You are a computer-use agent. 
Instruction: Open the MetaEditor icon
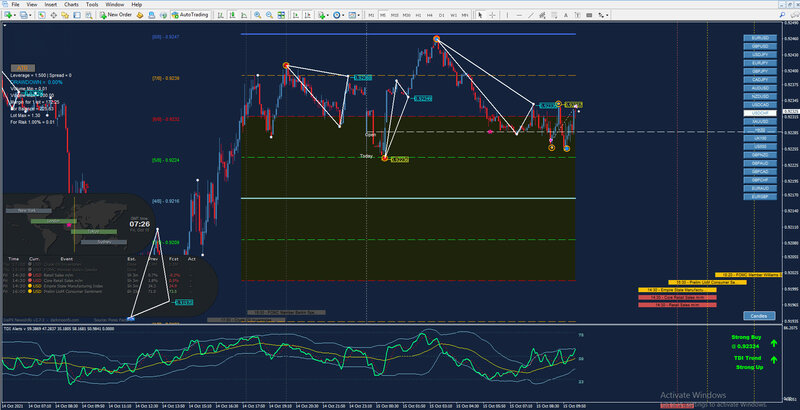(139, 15)
